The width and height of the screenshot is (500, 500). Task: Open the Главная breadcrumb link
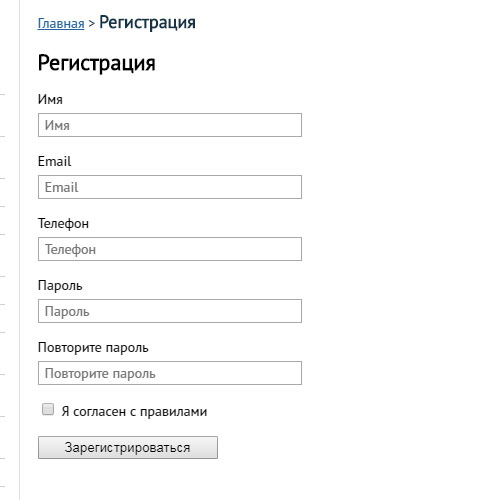click(61, 24)
